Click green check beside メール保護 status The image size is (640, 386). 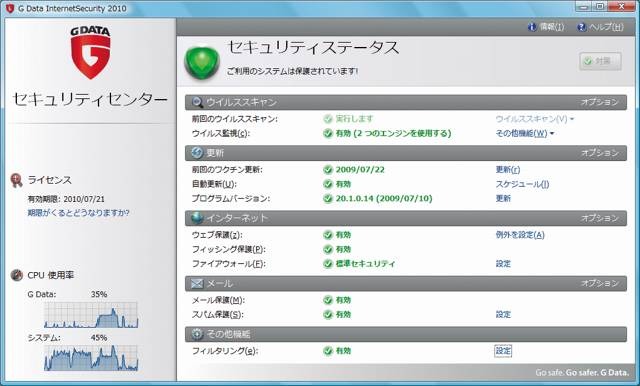click(328, 300)
